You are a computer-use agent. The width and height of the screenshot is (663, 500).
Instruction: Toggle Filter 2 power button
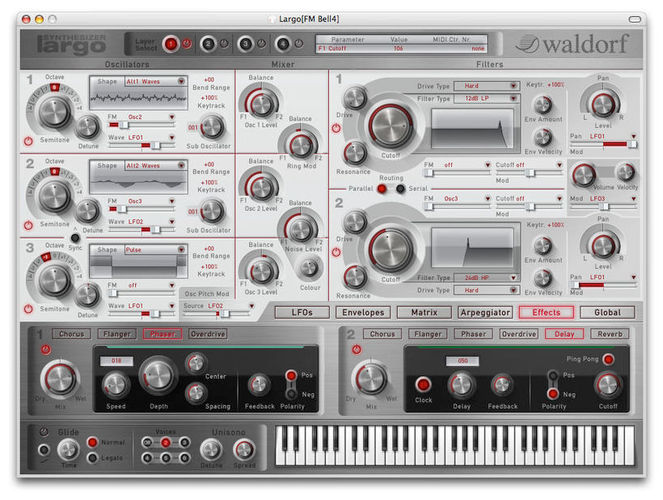click(x=336, y=252)
